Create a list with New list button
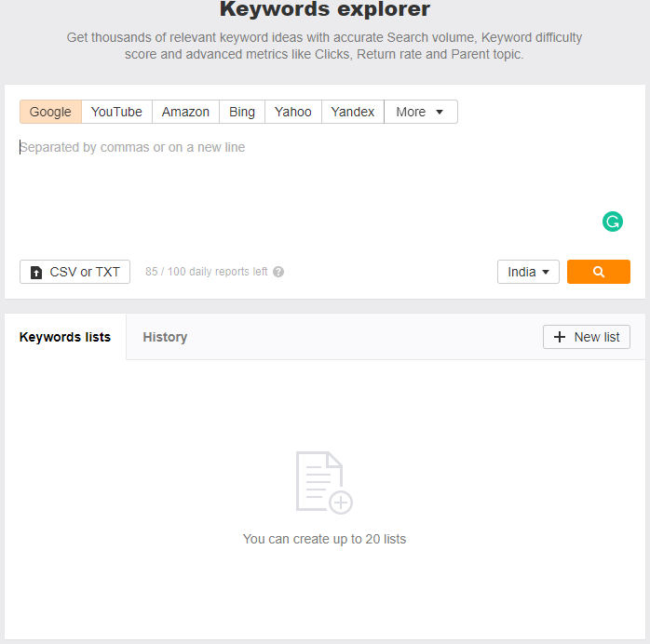 [587, 337]
